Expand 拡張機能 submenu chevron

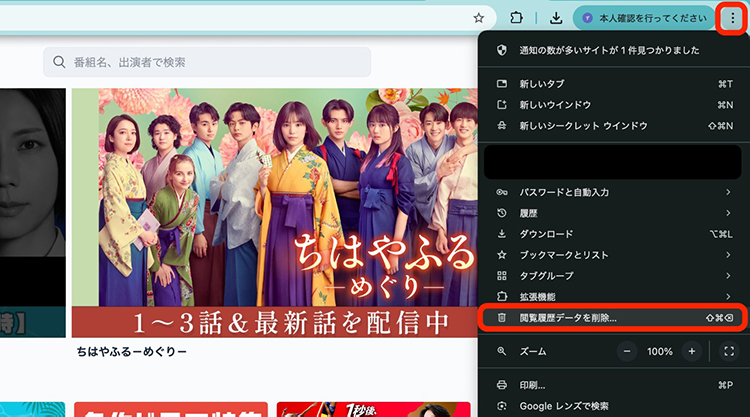[x=728, y=296]
